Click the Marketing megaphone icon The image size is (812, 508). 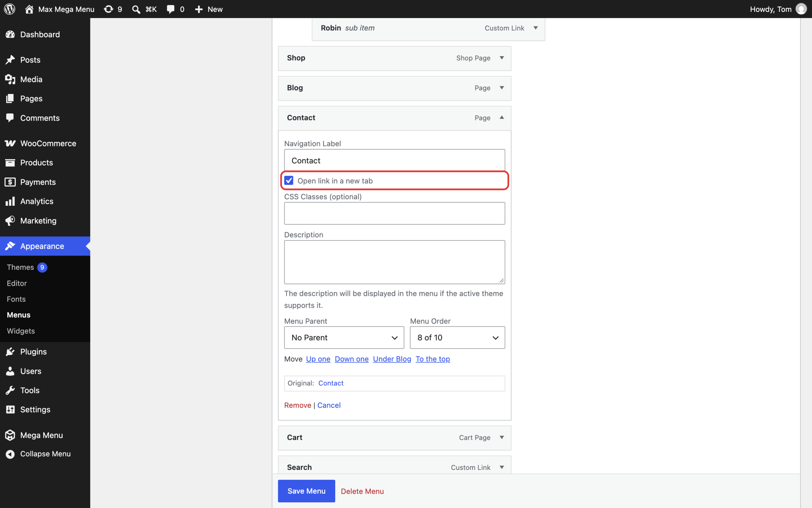pyautogui.click(x=10, y=221)
